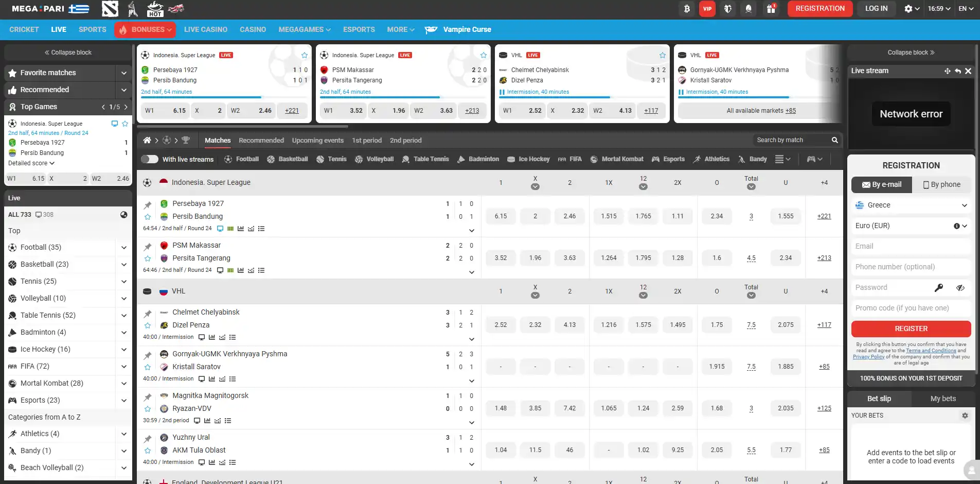980x484 pixels.
Task: Favorite the PSM Makassar top card
Action: tap(484, 55)
